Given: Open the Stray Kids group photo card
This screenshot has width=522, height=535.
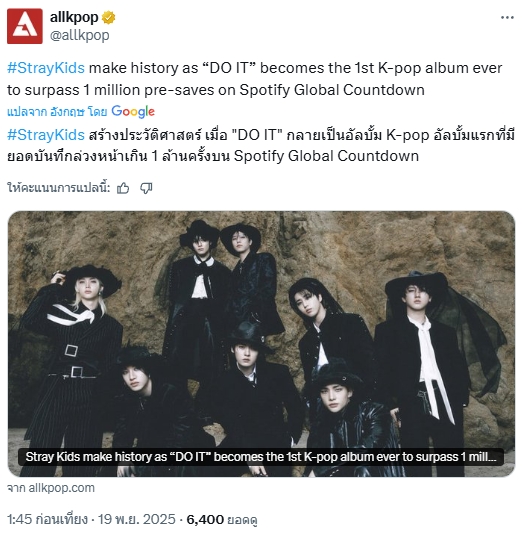Looking at the screenshot, I should pos(261,344).
